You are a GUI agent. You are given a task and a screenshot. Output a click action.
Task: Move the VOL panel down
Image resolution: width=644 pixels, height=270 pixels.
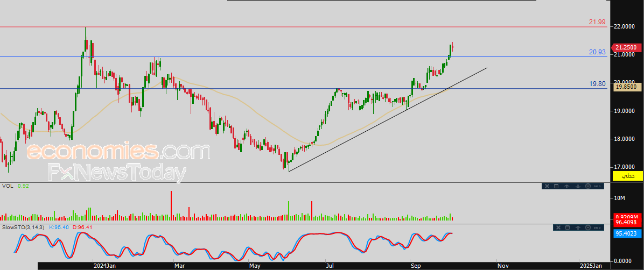(578, 186)
